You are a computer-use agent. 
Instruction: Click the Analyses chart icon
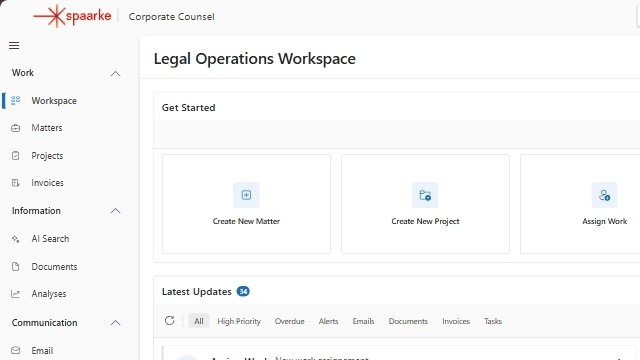click(16, 294)
